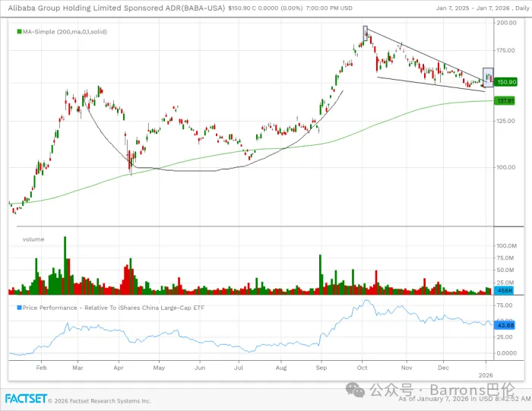Click the Jun month label on time axis
532x411 pixels.
coord(200,368)
